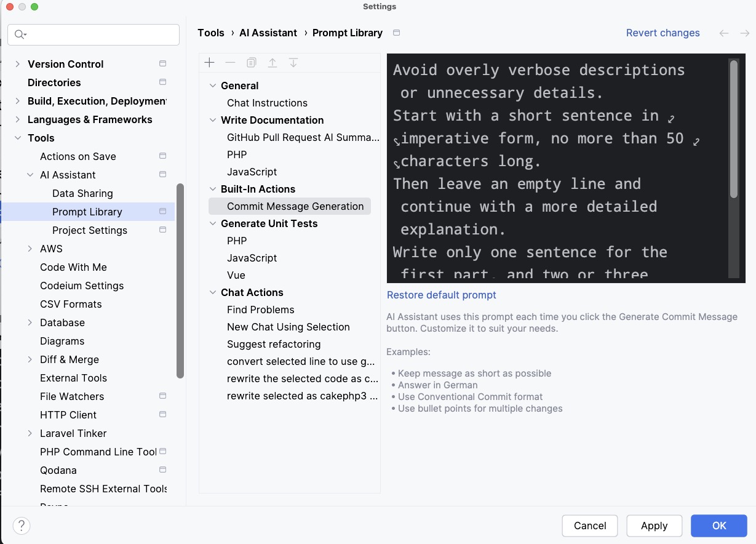
Task: Open Codeium Settings page
Action: point(82,286)
